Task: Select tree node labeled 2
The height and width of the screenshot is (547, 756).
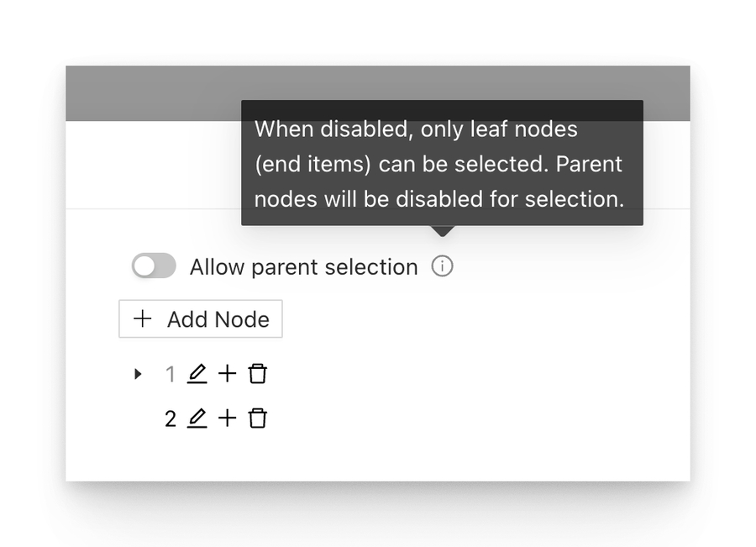Action: pyautogui.click(x=171, y=418)
